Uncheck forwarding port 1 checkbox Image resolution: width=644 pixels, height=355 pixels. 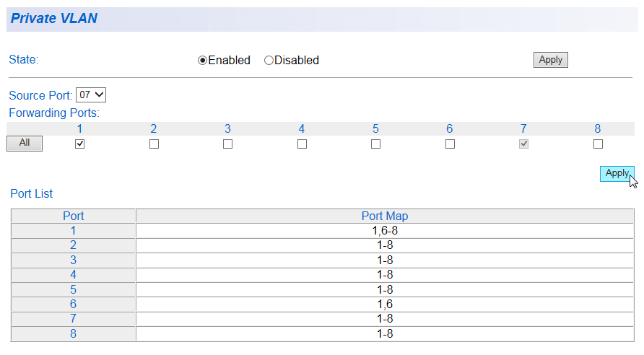click(80, 144)
